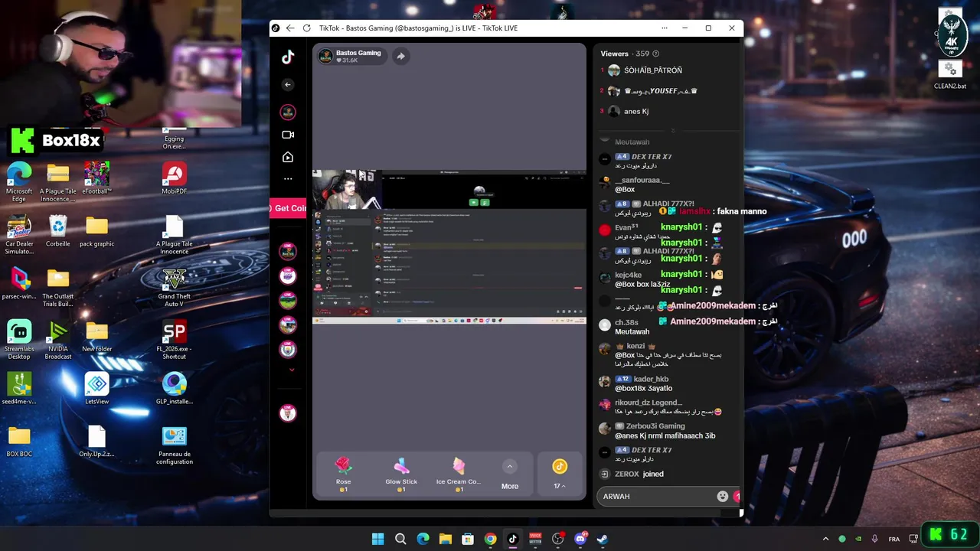
Task: Reload the TikTok LIVE page
Action: tap(306, 28)
